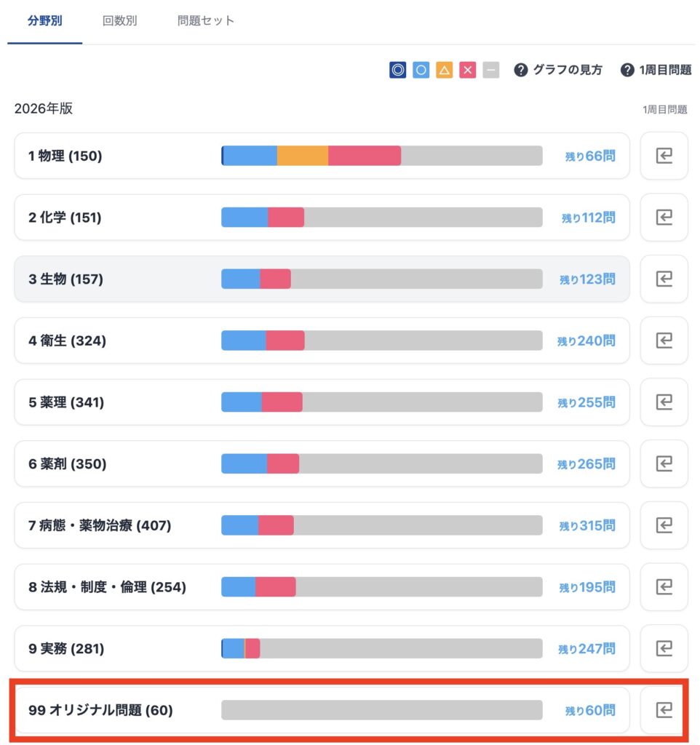The width and height of the screenshot is (700, 745).
Task: Toggle the orange triangle (△) legend filter
Action: [x=444, y=71]
